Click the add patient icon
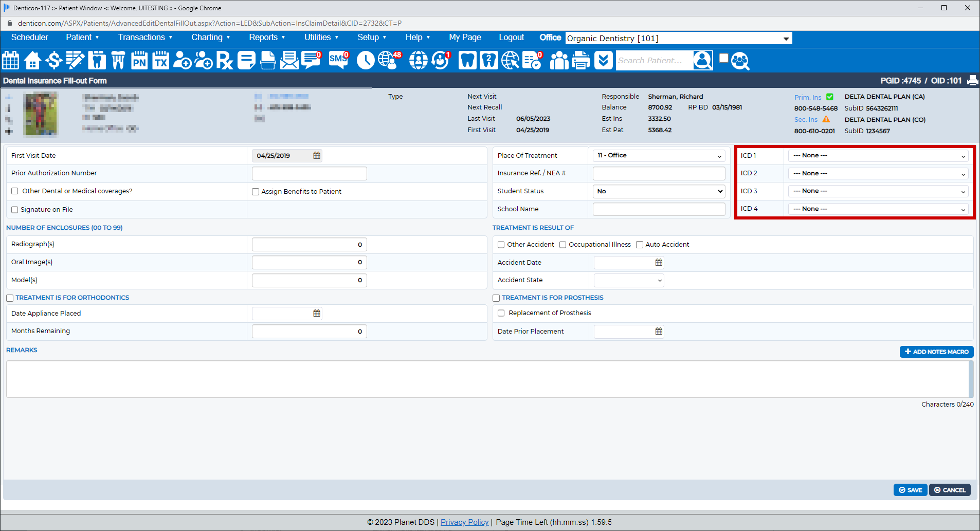 pyautogui.click(x=183, y=60)
